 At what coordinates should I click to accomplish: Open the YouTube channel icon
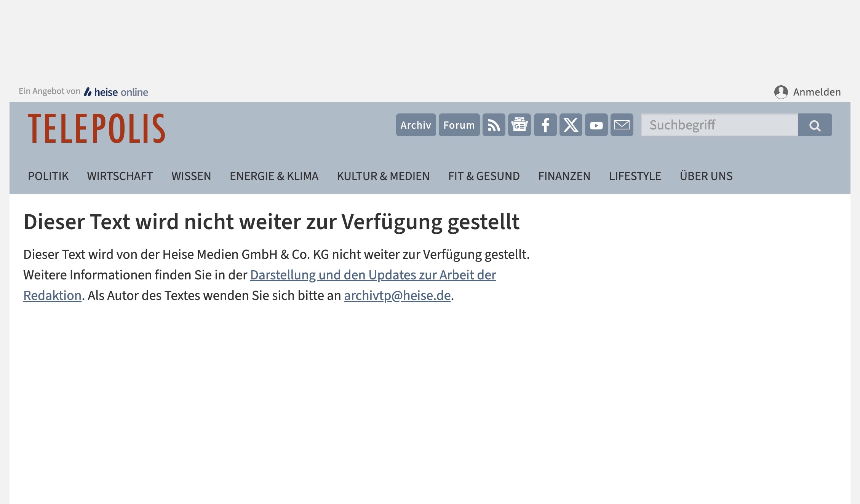(596, 125)
